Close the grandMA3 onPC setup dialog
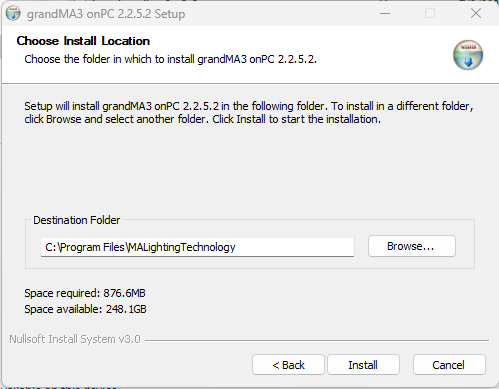The image size is (499, 389). pyautogui.click(x=476, y=13)
